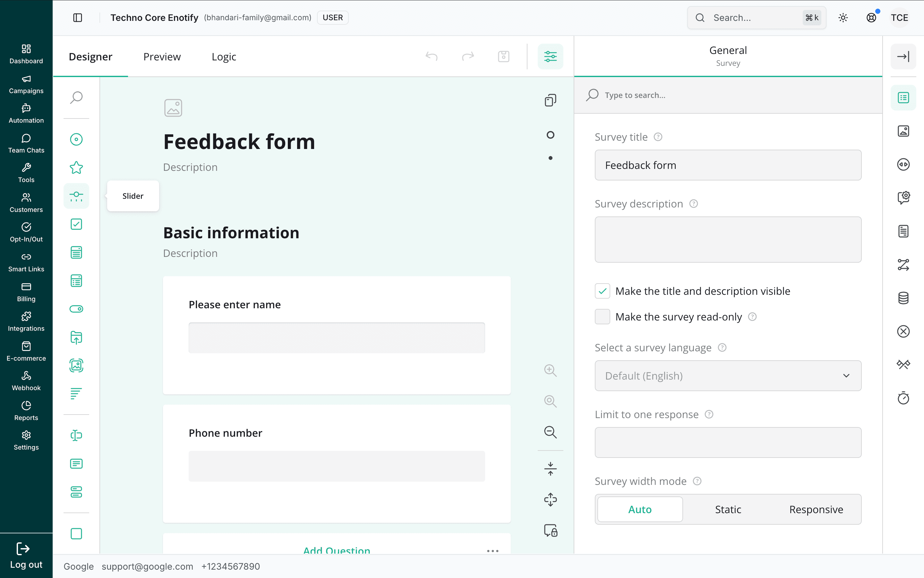Image resolution: width=924 pixels, height=578 pixels.
Task: Switch to the Preview tab
Action: click(x=162, y=57)
